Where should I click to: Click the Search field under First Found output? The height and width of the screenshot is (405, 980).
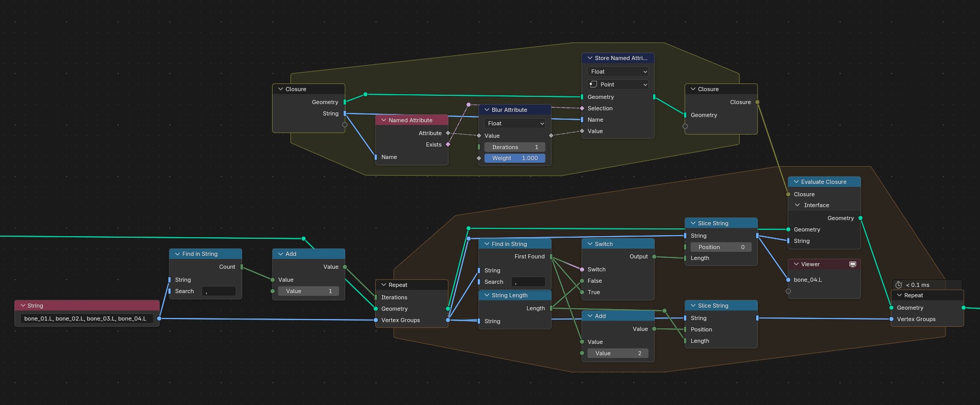(528, 282)
